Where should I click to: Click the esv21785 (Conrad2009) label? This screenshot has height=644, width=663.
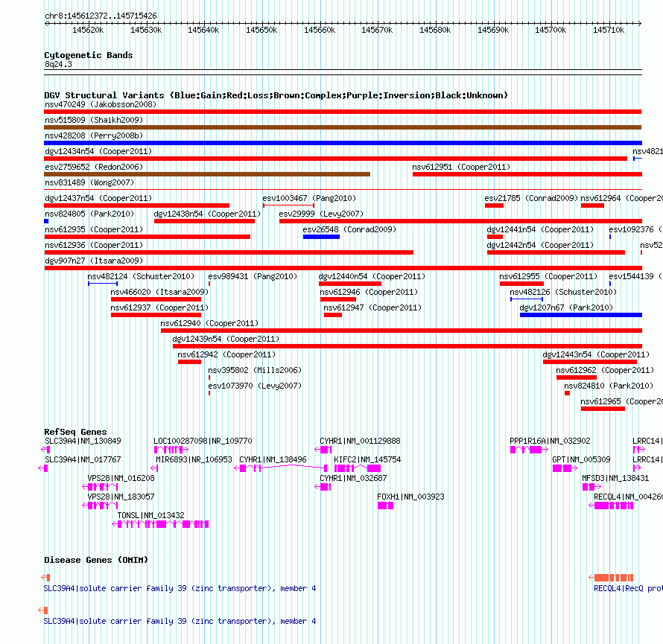click(531, 198)
